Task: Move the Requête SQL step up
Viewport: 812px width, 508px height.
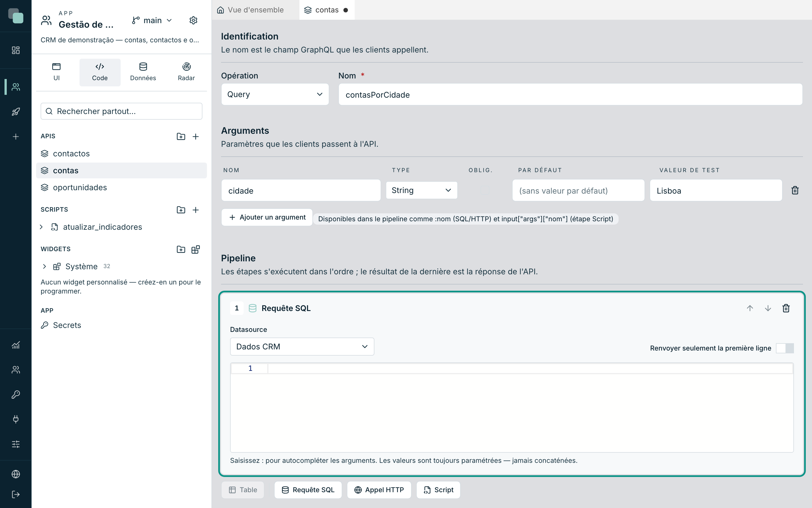Action: (750, 308)
